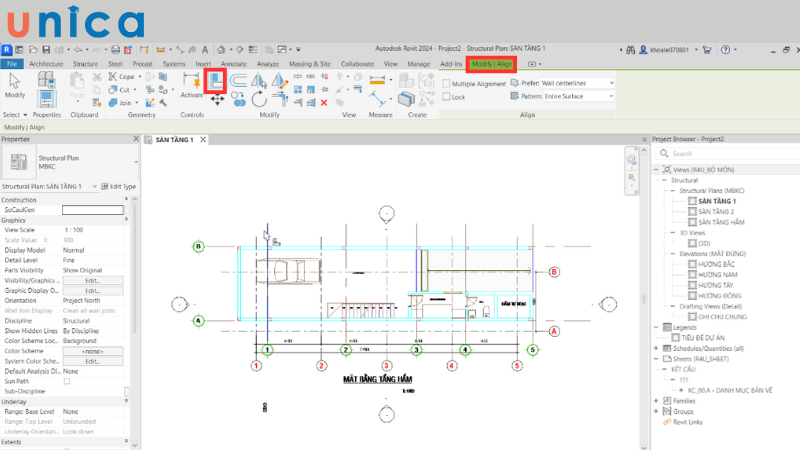The image size is (800, 450).
Task: Select TIÊU ĐỀ DỰ ÁN legend item
Action: point(703,338)
